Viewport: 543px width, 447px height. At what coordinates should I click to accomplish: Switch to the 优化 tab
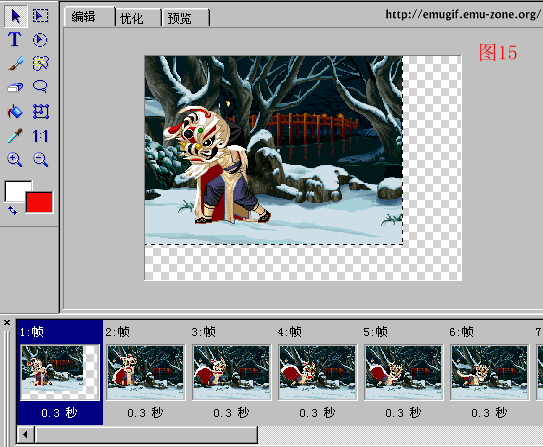(138, 18)
